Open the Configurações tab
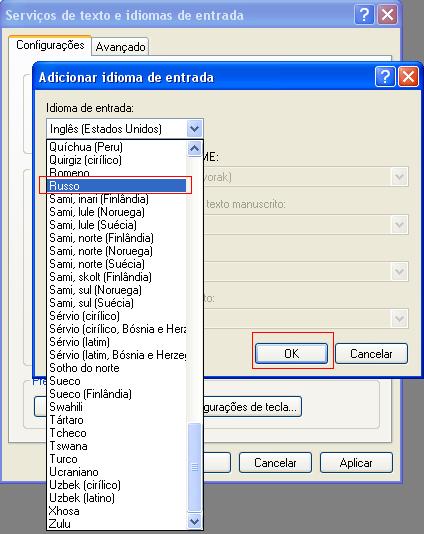The width and height of the screenshot is (424, 534). coord(50,45)
